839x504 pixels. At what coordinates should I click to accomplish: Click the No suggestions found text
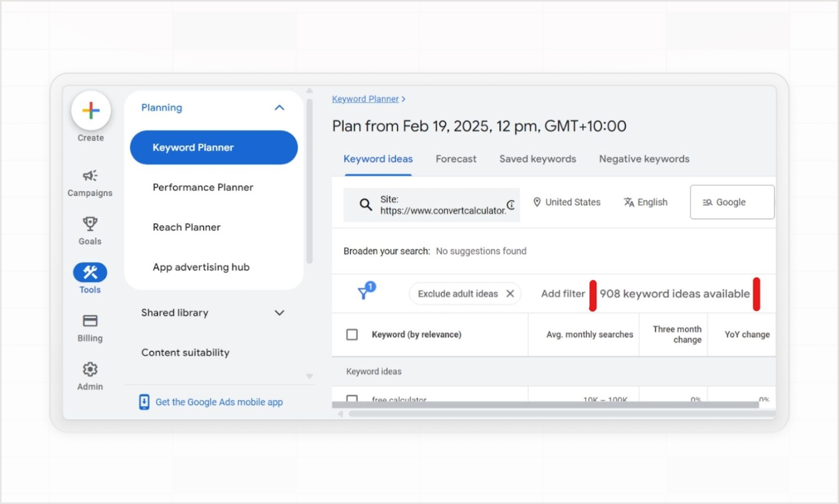click(481, 251)
